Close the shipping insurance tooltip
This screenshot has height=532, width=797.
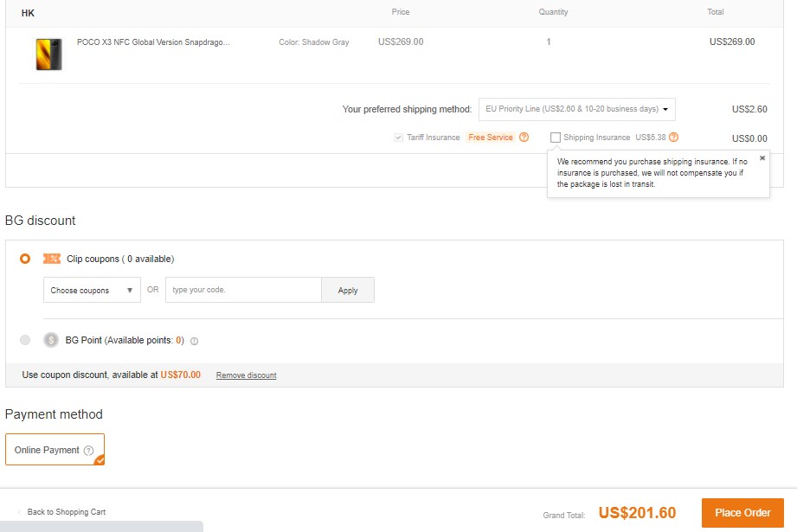point(762,158)
